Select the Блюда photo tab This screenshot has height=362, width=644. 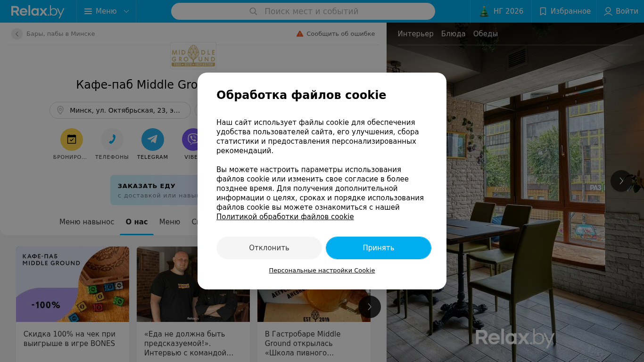click(x=454, y=34)
